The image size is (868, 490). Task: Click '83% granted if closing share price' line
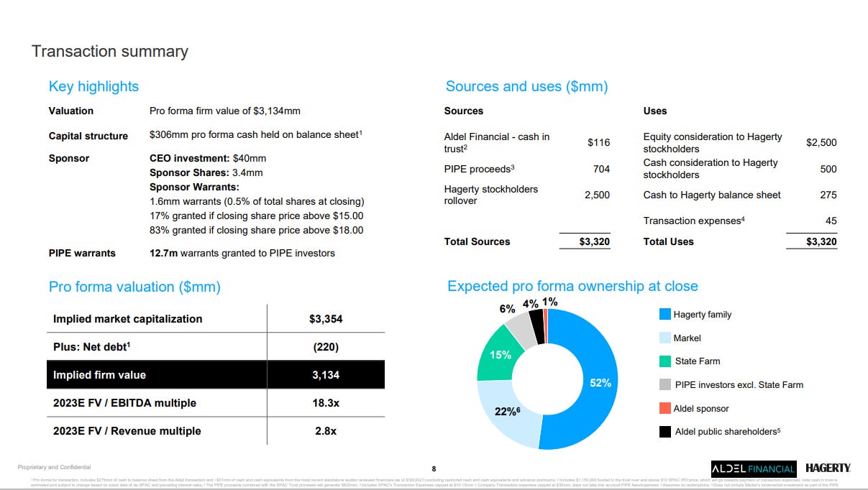coord(256,231)
